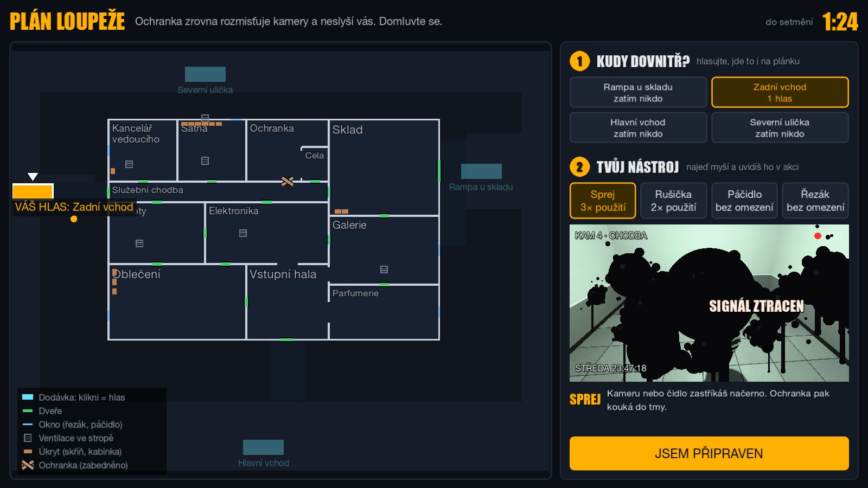Click the Vstupní hala room label
Image resolution: width=868 pixels, height=488 pixels.
click(283, 274)
